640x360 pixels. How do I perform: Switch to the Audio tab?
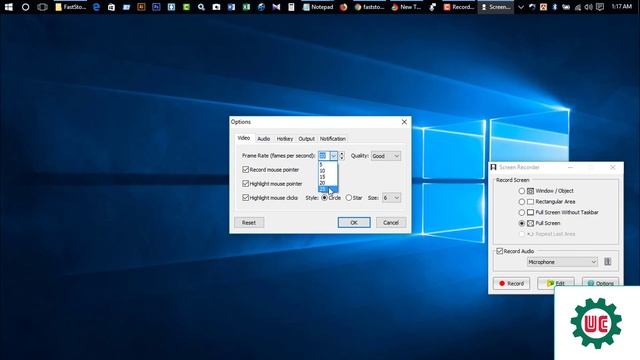pyautogui.click(x=264, y=139)
